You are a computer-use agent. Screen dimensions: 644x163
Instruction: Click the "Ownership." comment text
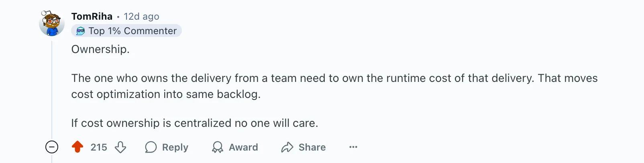[x=100, y=49]
